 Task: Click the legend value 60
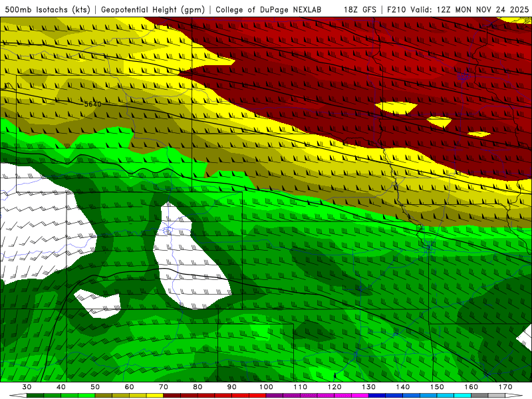point(129,387)
